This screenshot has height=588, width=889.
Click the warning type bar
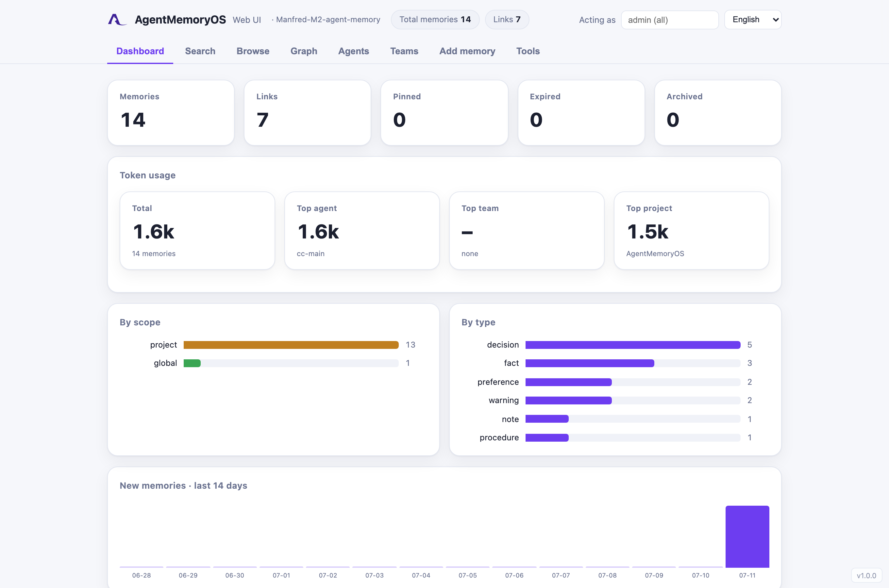pyautogui.click(x=568, y=400)
